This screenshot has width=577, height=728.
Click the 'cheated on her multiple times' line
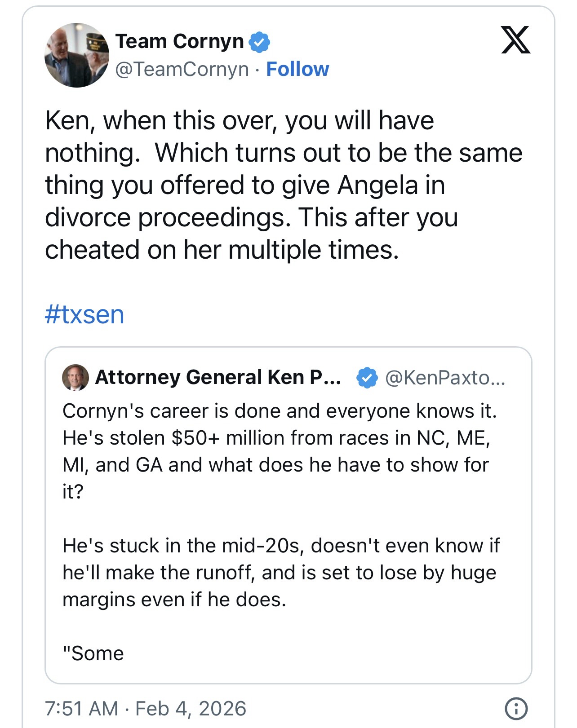pyautogui.click(x=222, y=249)
